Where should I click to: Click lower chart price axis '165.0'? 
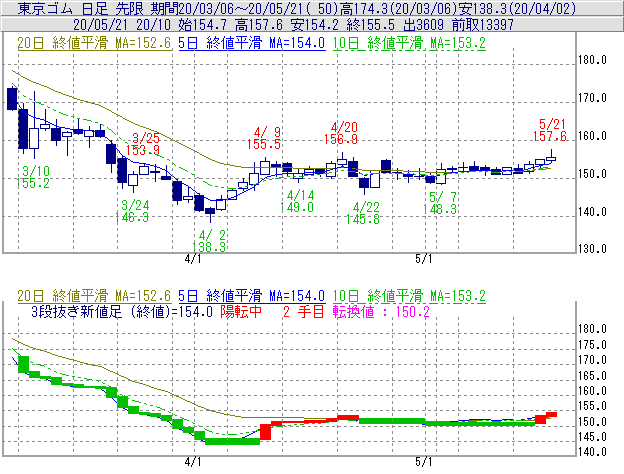[x=592, y=376]
